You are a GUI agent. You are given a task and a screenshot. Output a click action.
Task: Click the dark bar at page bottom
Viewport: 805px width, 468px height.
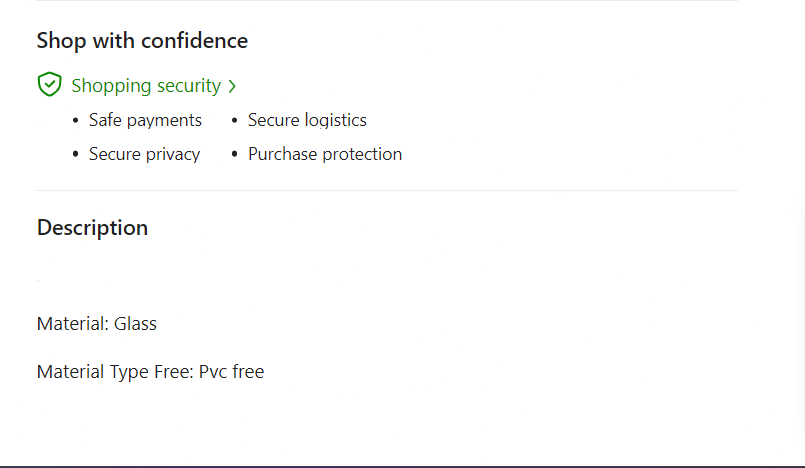pyautogui.click(x=400, y=465)
